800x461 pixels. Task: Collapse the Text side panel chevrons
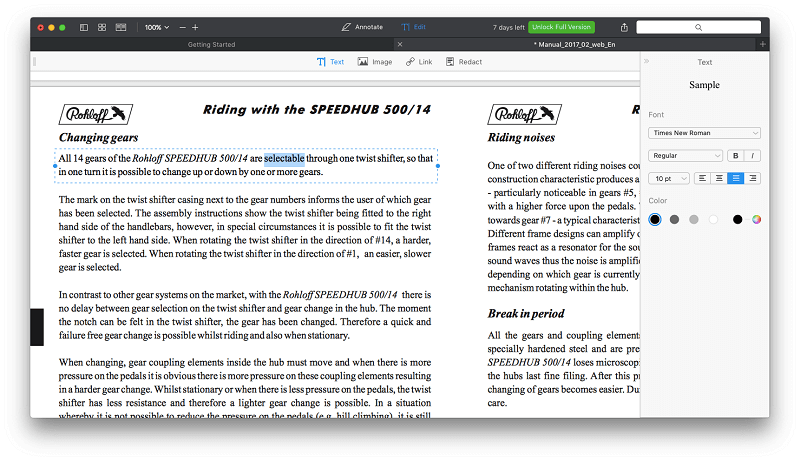pyautogui.click(x=646, y=61)
